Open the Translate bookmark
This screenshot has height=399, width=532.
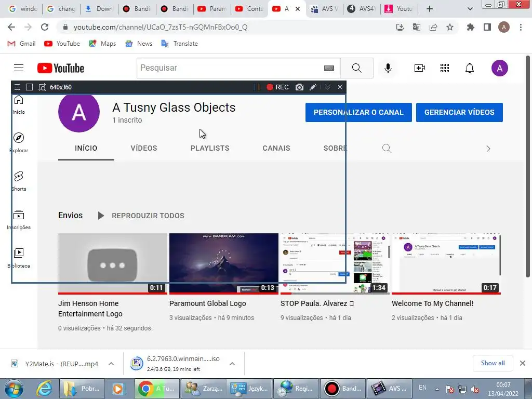coord(179,44)
